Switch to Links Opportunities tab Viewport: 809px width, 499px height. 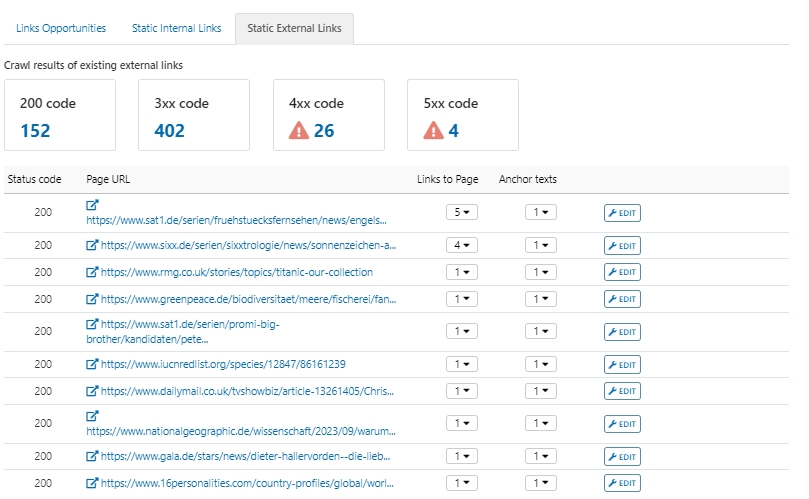click(x=61, y=28)
